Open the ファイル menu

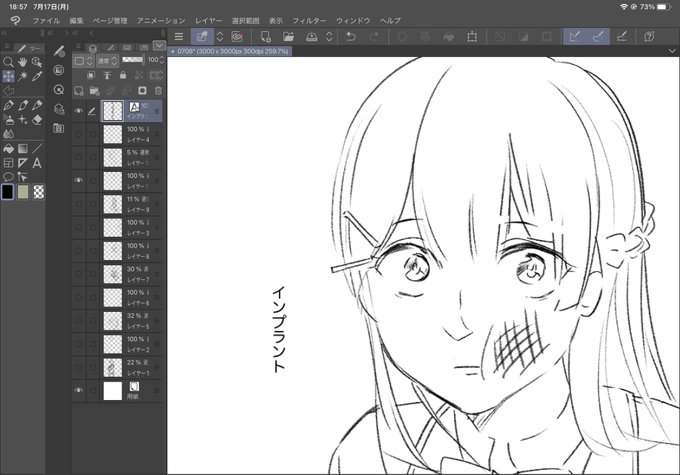coord(46,20)
